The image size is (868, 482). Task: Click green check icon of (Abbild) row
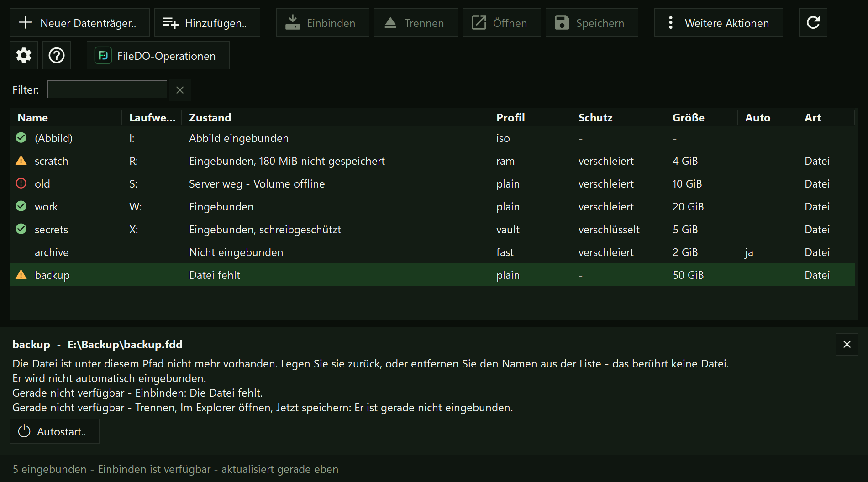(21, 137)
